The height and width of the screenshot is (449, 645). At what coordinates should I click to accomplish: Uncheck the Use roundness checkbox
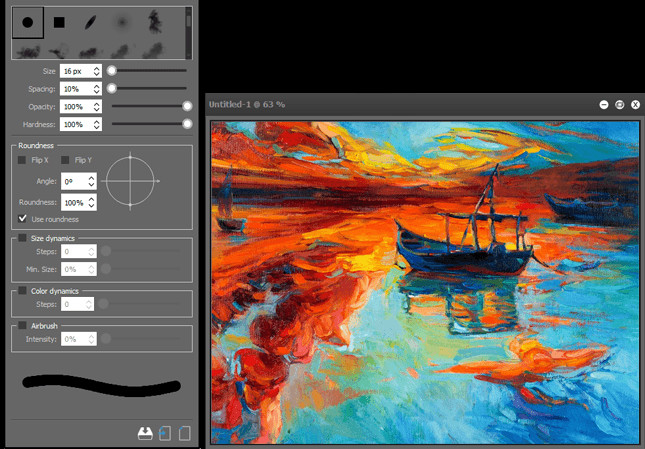click(x=22, y=218)
